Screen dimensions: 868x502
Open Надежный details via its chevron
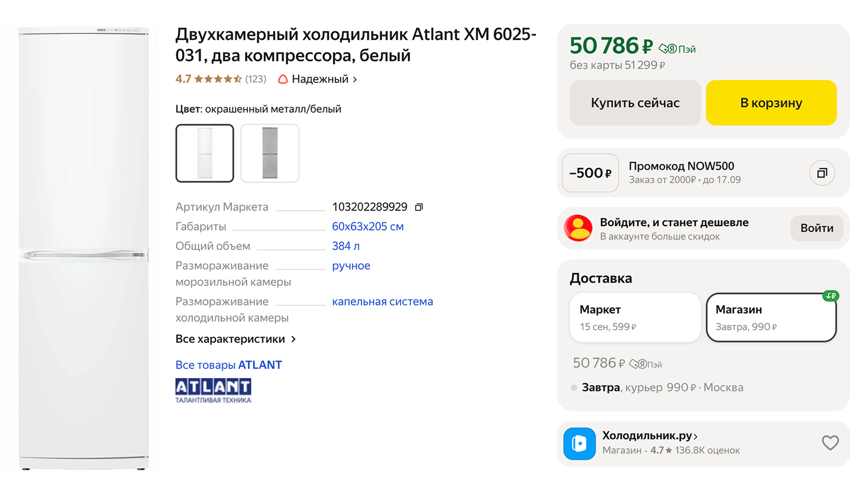355,79
